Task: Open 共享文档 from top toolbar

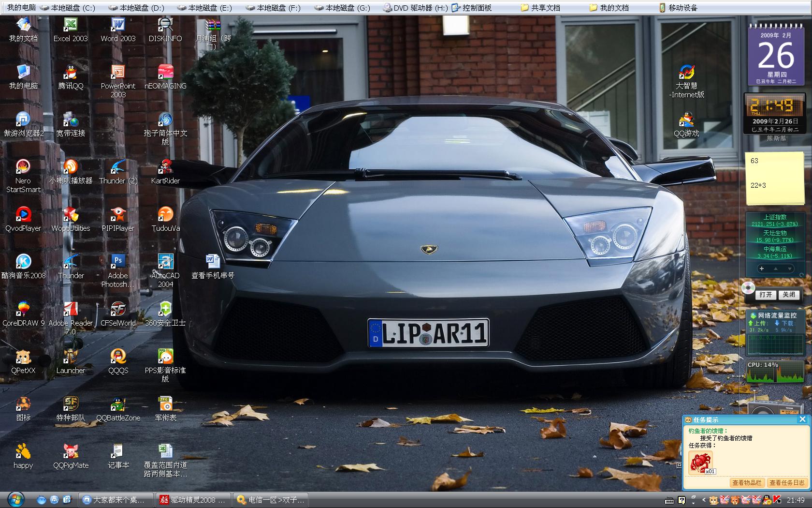Action: [540, 8]
